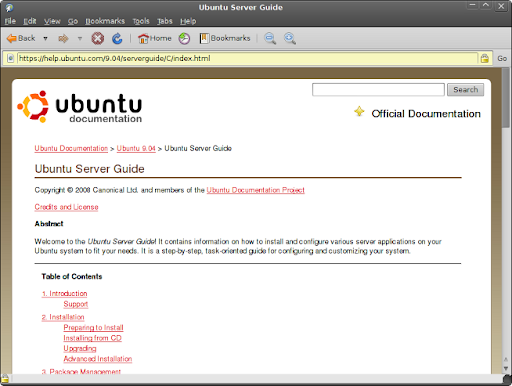Click the zoom in magnifier icon
512x386 pixels.
[290, 38]
